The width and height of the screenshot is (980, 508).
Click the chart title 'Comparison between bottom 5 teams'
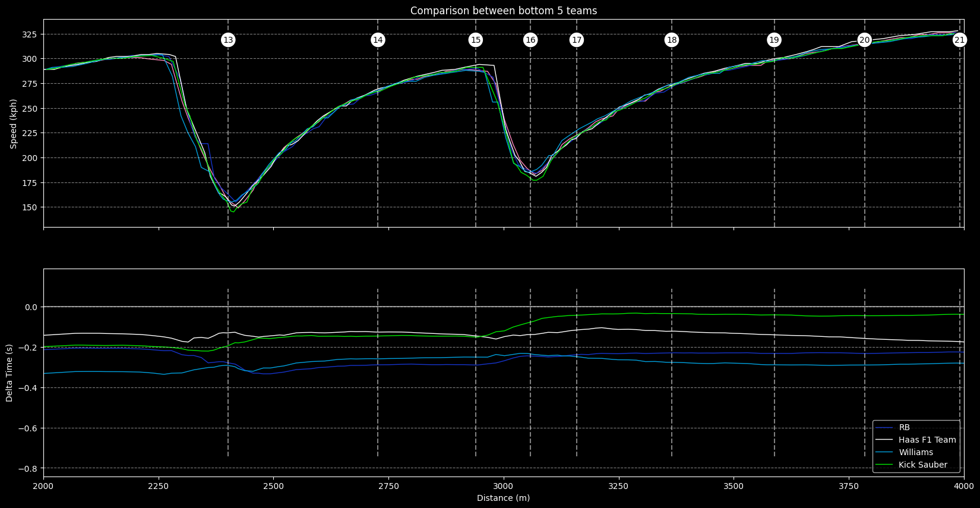(x=504, y=11)
